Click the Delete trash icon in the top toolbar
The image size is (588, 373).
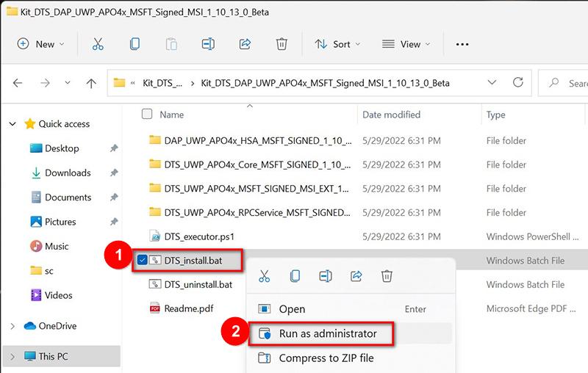click(x=282, y=44)
